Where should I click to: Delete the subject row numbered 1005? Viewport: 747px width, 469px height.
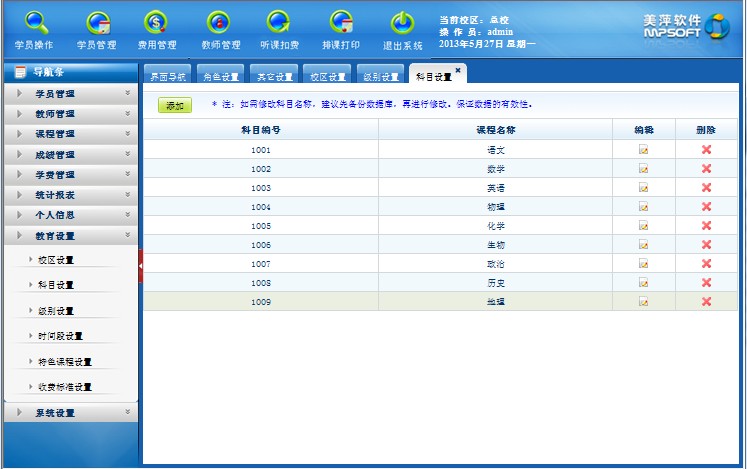706,226
